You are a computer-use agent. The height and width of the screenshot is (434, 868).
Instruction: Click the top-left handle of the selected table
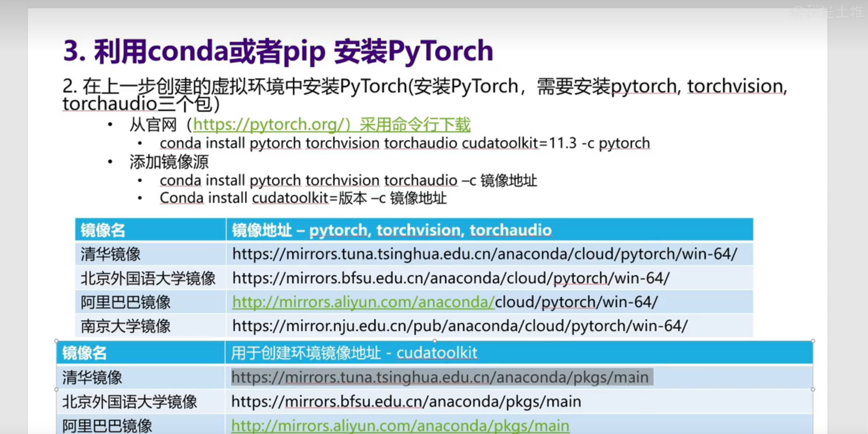[x=56, y=341]
